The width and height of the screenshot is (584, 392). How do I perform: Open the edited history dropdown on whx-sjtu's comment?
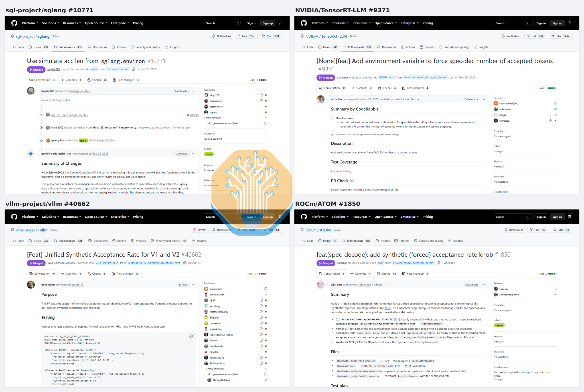tap(380, 285)
